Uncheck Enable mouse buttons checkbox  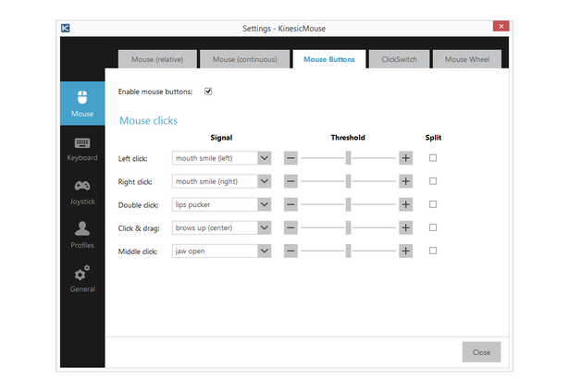pyautogui.click(x=208, y=92)
